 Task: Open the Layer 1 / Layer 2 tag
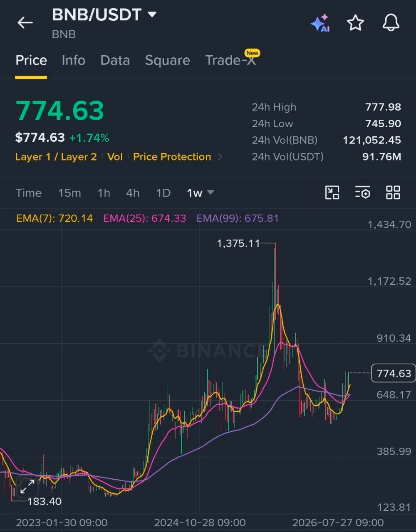click(x=56, y=157)
